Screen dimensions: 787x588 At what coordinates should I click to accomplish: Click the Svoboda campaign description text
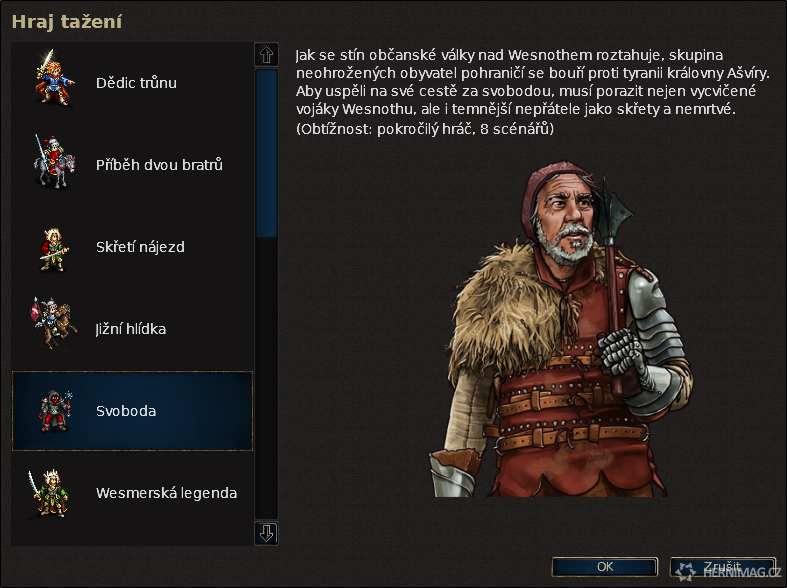(x=533, y=91)
